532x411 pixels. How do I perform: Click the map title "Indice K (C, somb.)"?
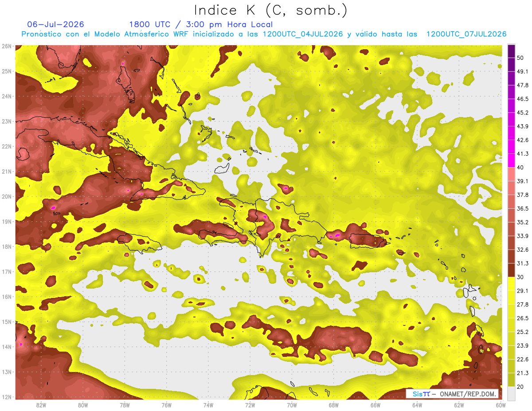(270, 10)
